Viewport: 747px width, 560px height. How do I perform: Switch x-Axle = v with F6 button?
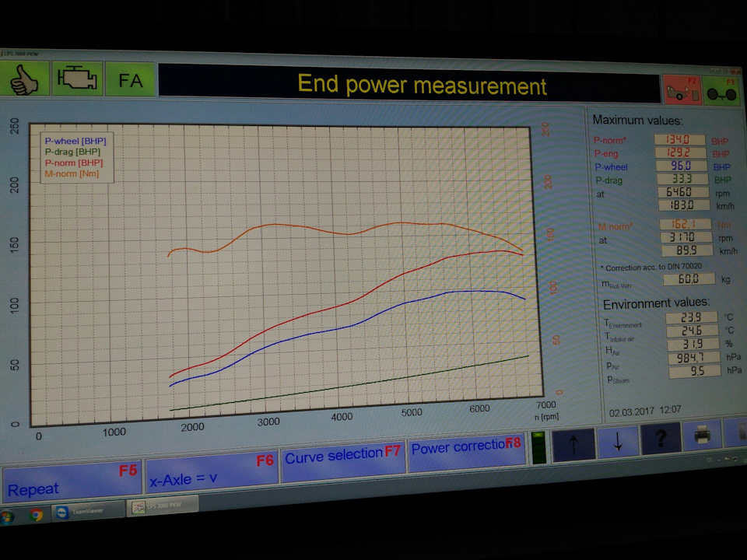click(x=211, y=472)
